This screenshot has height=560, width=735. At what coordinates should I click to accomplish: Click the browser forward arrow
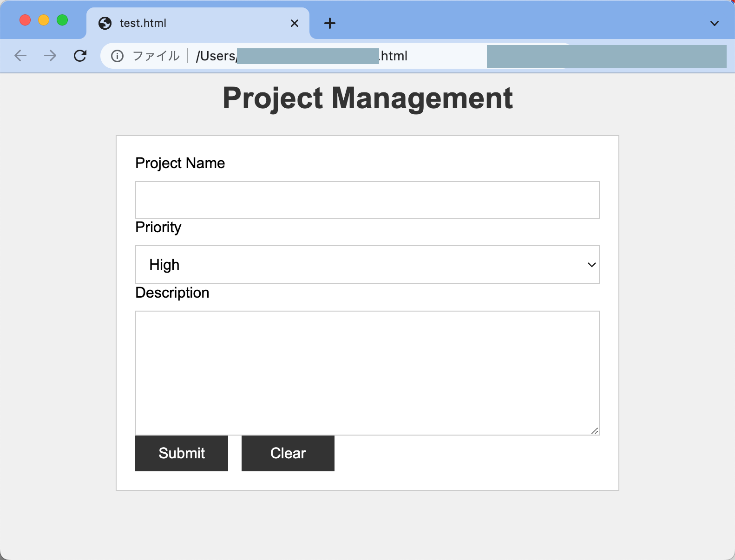[x=50, y=56]
